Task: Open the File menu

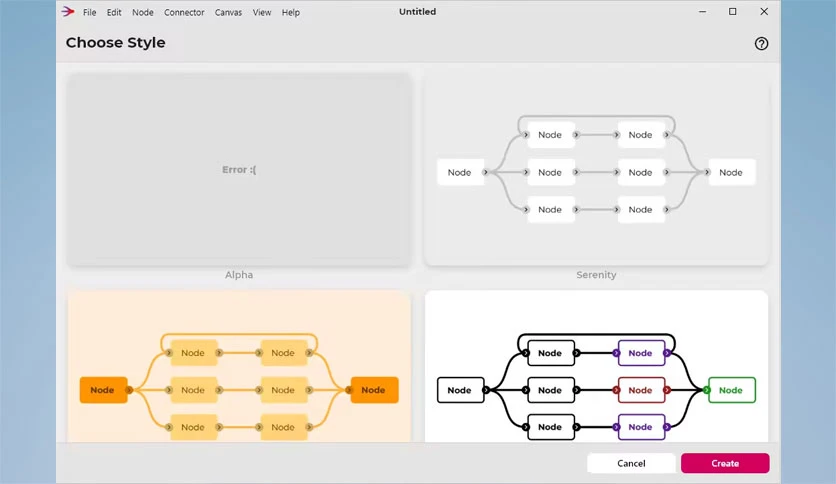Action: 89,12
